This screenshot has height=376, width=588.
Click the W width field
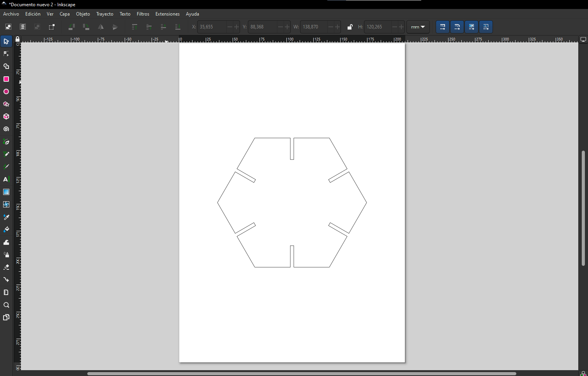tap(314, 27)
